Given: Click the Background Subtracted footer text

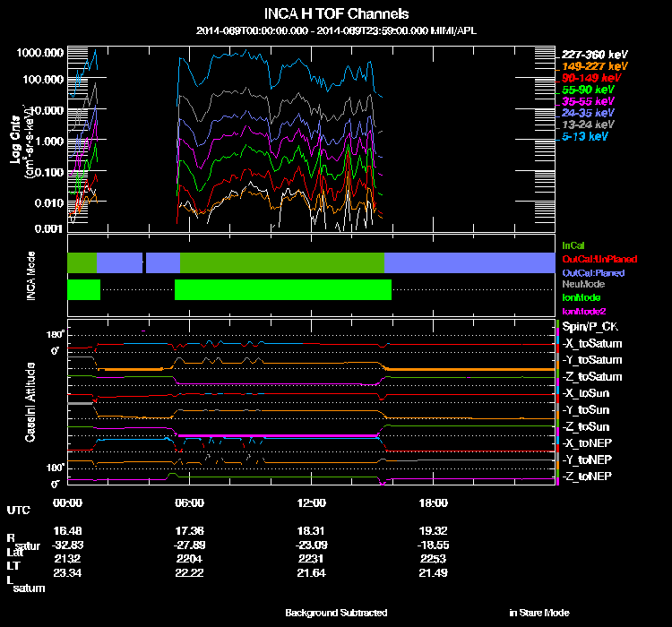Looking at the screenshot, I should [x=336, y=613].
